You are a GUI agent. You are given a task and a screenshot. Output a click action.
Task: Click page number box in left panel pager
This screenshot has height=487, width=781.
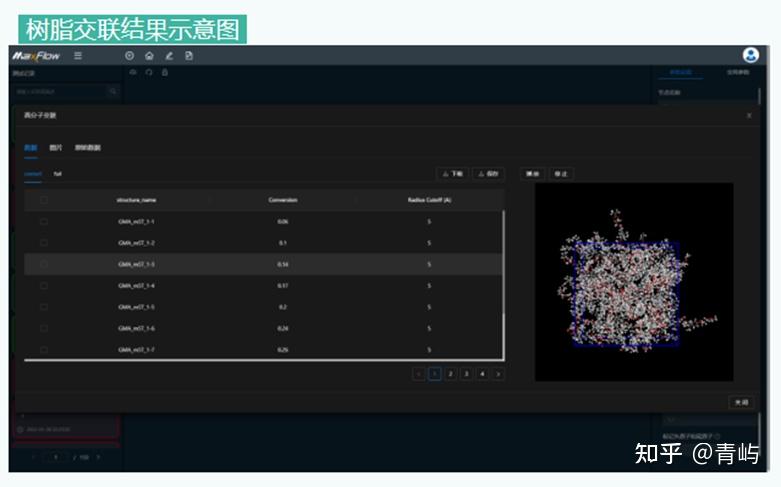[56, 457]
